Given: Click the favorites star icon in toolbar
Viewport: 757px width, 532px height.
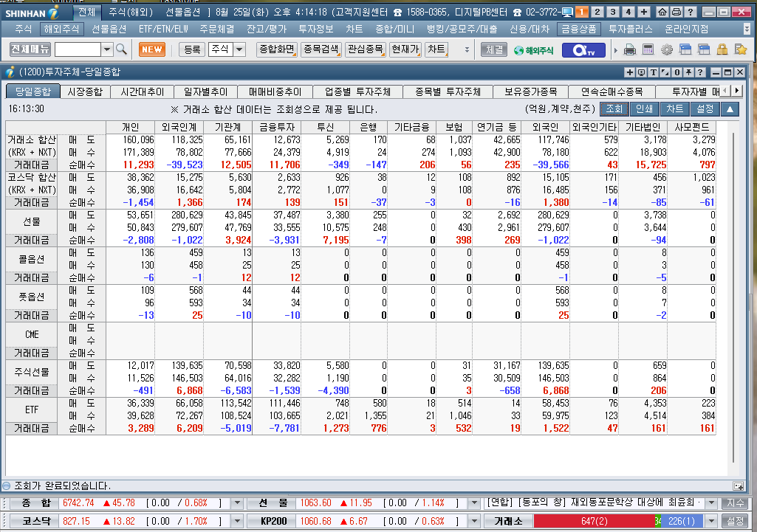Looking at the screenshot, I should (741, 49).
